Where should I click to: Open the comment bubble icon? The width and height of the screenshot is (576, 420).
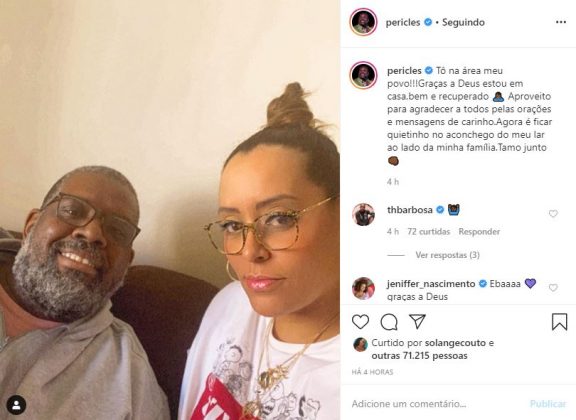(x=389, y=322)
